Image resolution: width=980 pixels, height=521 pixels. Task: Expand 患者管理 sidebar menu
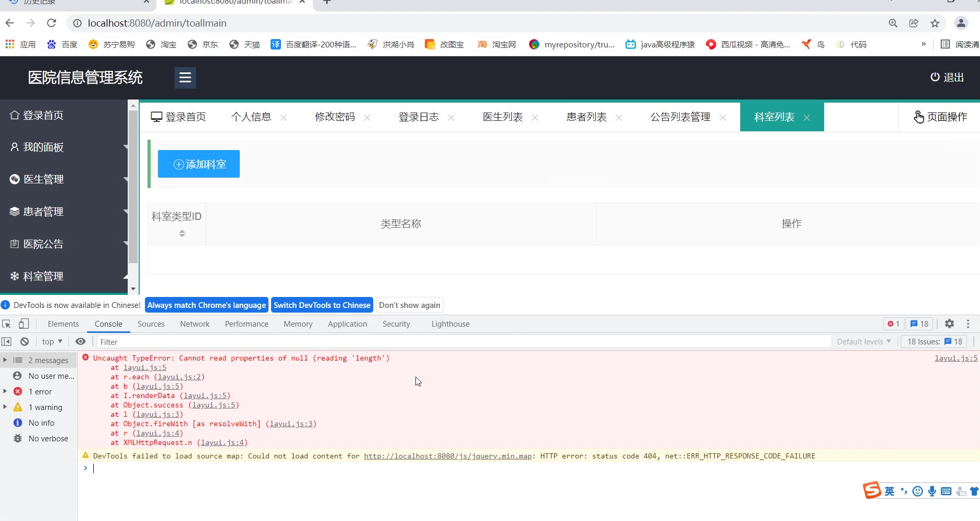pyautogui.click(x=64, y=212)
